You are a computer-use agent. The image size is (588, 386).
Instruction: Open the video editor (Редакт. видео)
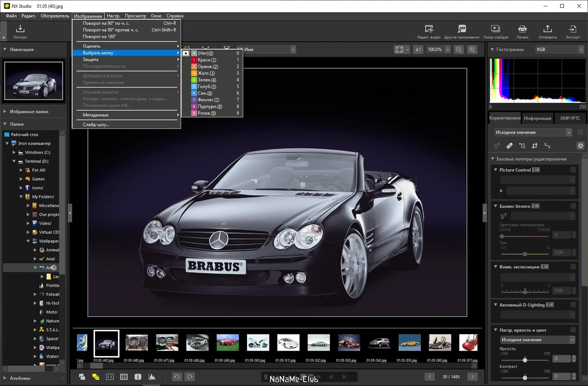(429, 29)
